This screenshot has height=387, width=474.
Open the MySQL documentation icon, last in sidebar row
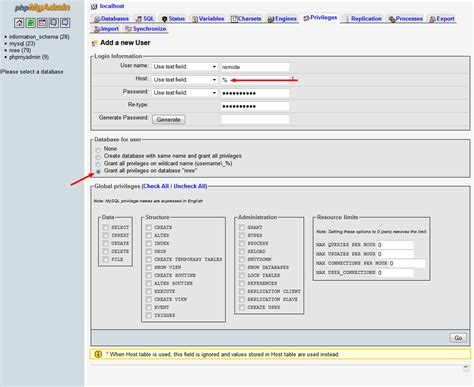65,23
